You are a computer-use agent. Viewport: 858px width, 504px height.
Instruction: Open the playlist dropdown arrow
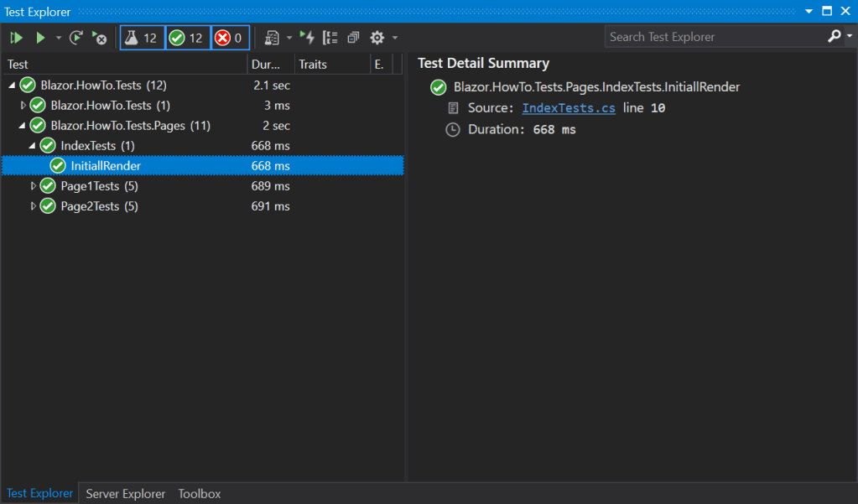click(289, 38)
